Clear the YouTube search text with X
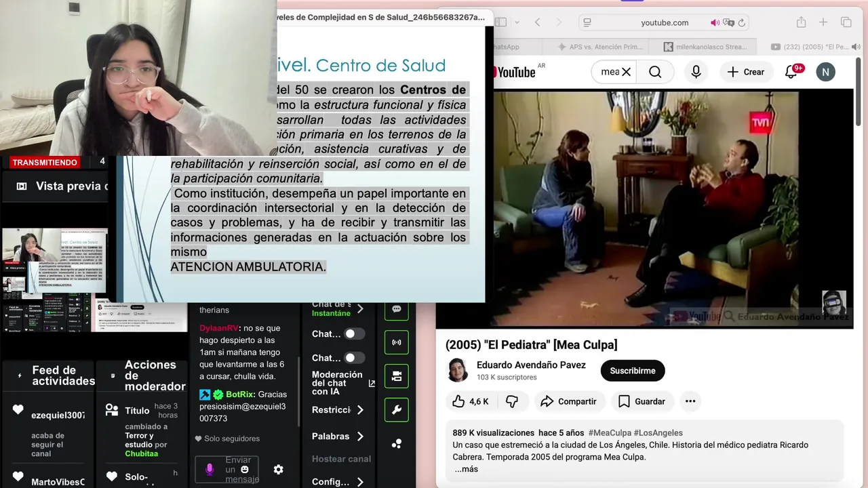Screen dimensions: 868x488 click(626, 72)
